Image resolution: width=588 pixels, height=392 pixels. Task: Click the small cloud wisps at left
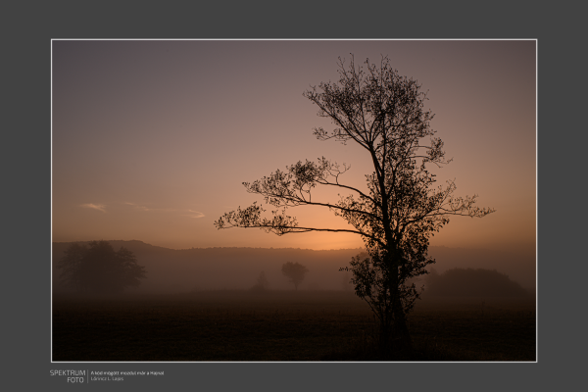(x=95, y=207)
